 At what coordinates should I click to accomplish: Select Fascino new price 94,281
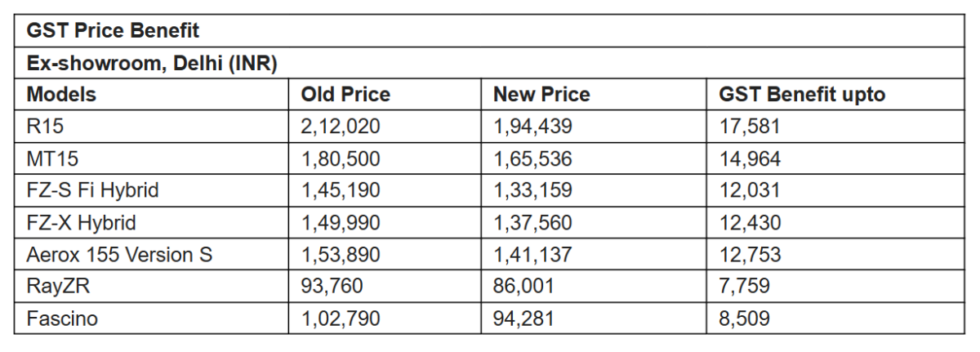(x=523, y=318)
